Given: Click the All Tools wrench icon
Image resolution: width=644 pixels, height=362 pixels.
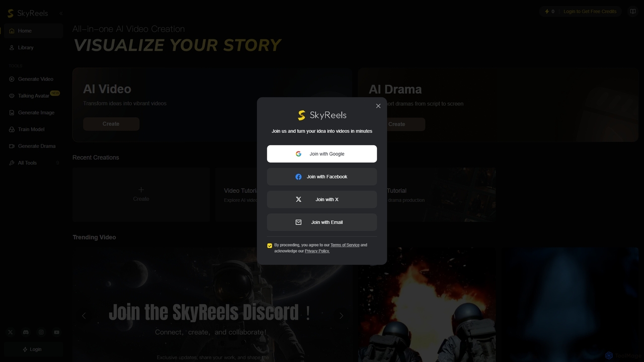Looking at the screenshot, I should [x=12, y=163].
